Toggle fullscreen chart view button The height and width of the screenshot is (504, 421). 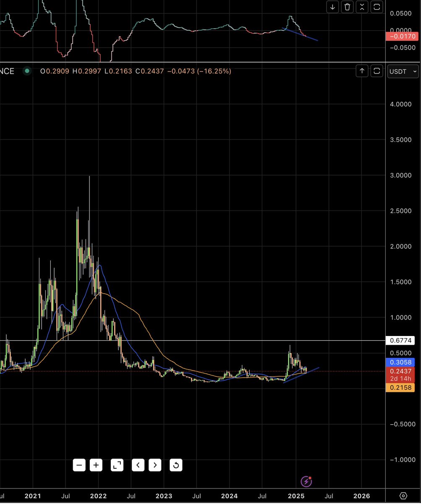pyautogui.click(x=117, y=465)
